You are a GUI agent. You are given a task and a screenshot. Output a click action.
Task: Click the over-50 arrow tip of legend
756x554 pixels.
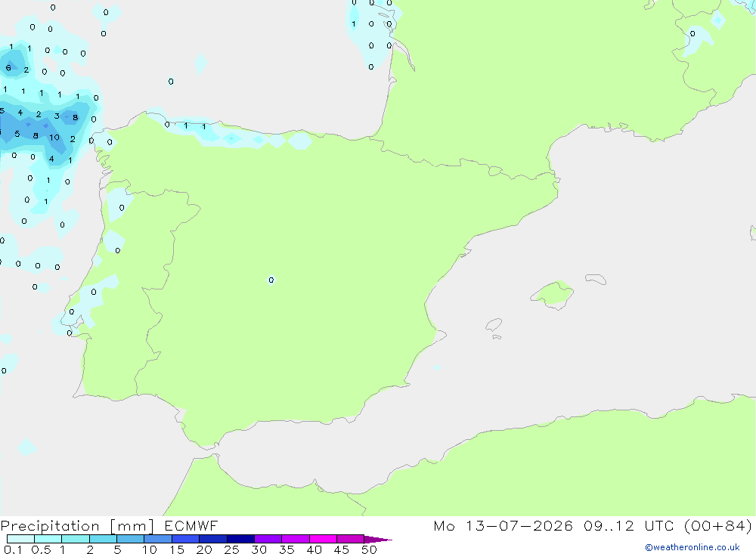pos(378,539)
